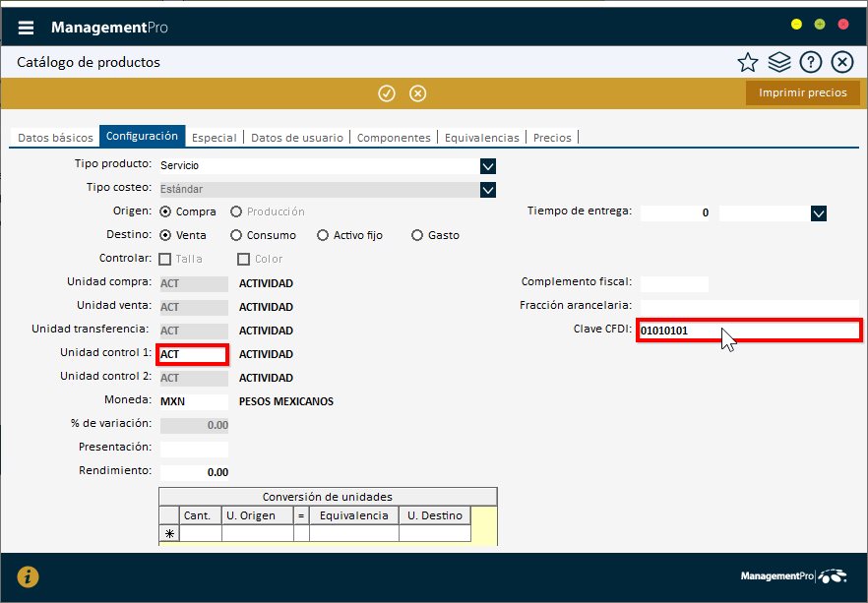Click the yellow window control dot
The height and width of the screenshot is (603, 868).
tap(796, 25)
